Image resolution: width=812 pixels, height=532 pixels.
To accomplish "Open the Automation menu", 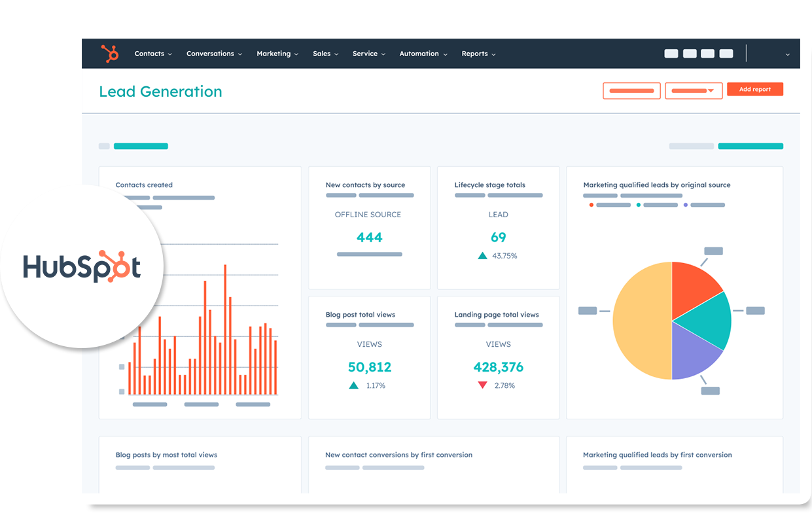I will click(423, 54).
